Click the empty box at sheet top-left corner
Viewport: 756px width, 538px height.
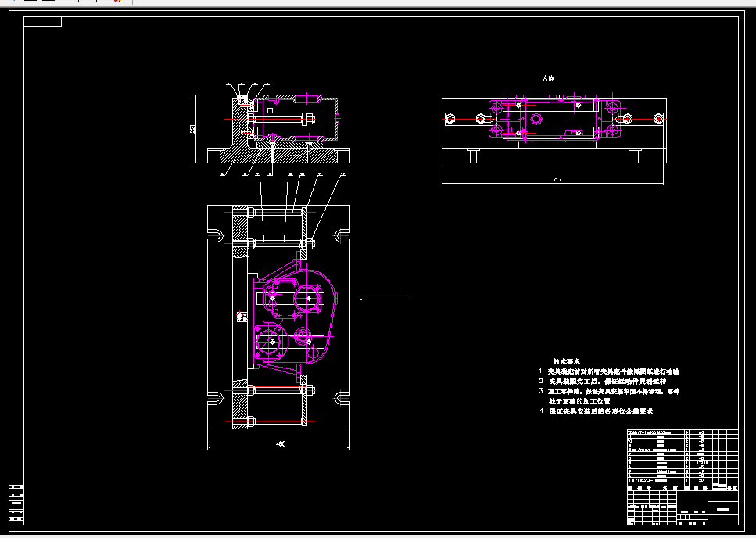pyautogui.click(x=42, y=22)
